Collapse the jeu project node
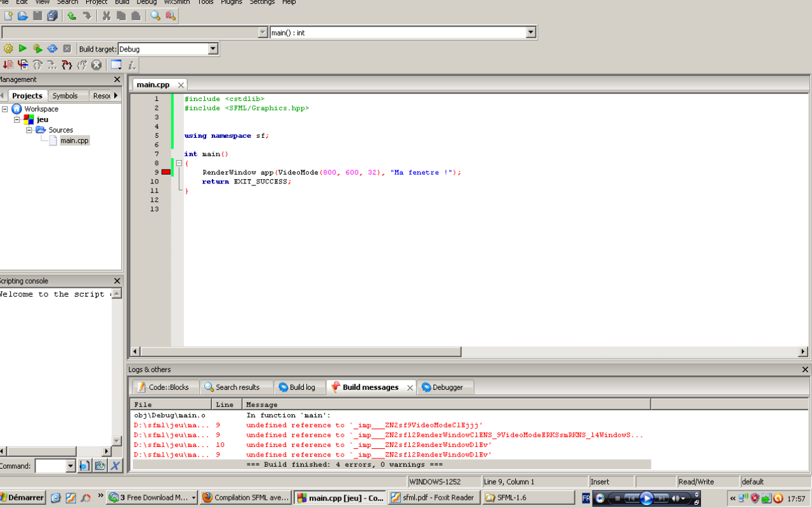812x508 pixels. coord(17,119)
